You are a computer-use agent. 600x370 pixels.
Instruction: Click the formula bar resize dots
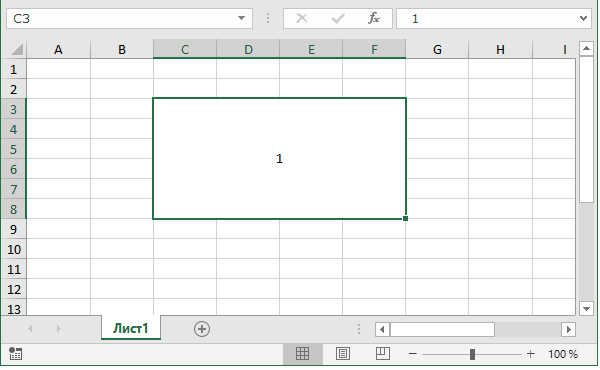click(x=268, y=18)
